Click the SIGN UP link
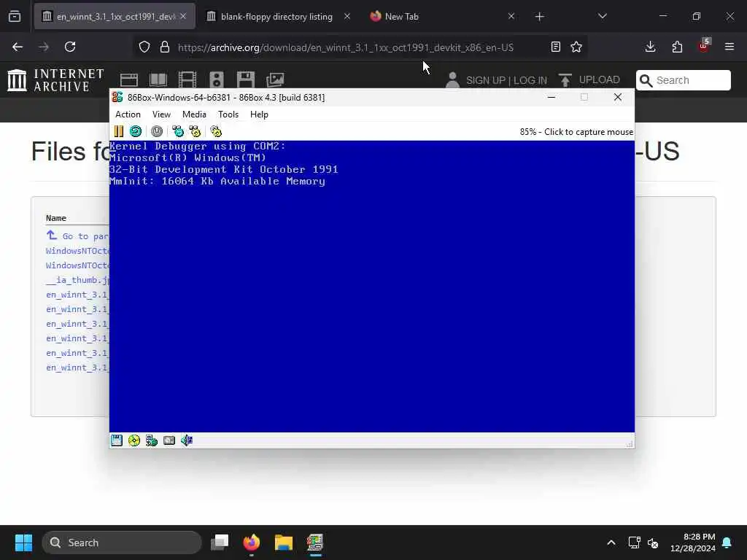 pos(485,80)
